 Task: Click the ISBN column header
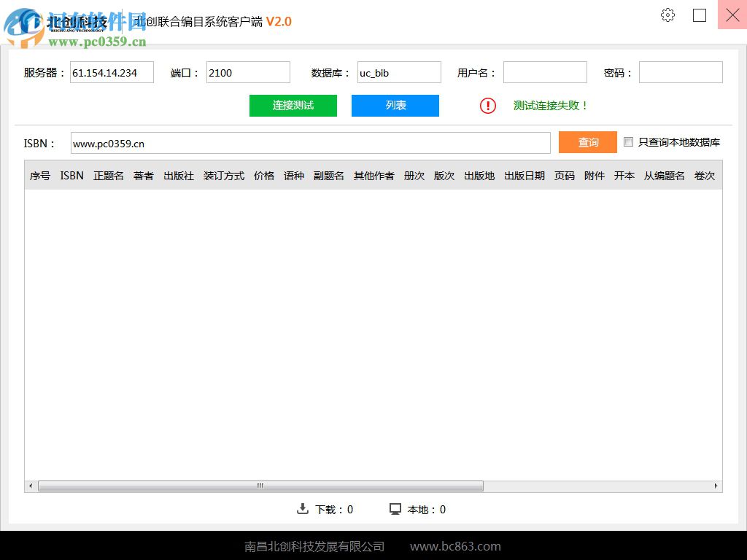[x=71, y=175]
